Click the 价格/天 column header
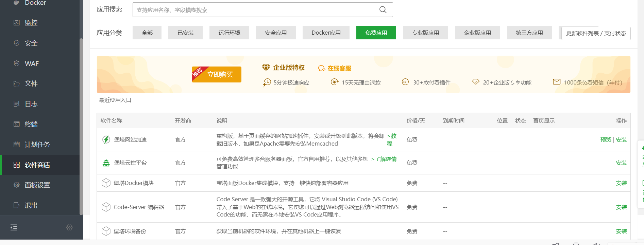Image resolution: width=644 pixels, height=245 pixels. pos(416,120)
